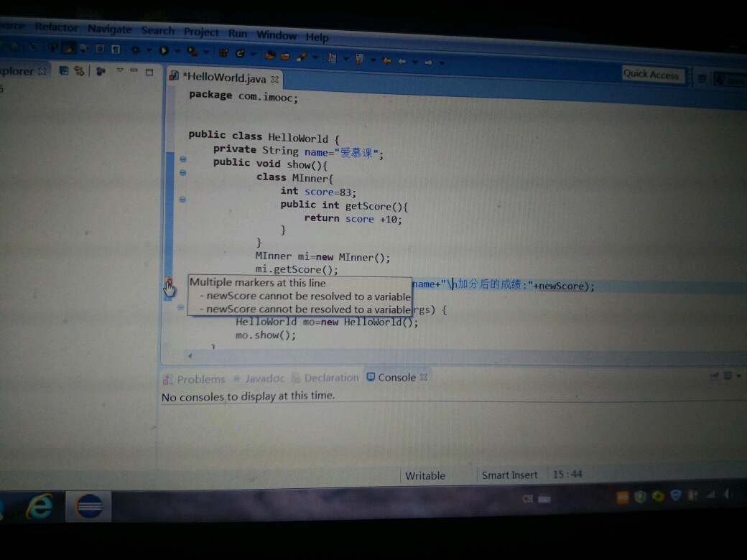Expand the Run dropdown arrow
Image resolution: width=747 pixels, height=560 pixels.
[x=177, y=51]
